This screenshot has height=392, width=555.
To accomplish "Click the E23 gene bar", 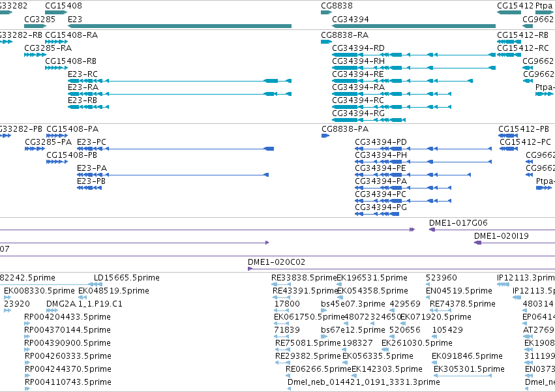I will [179, 26].
